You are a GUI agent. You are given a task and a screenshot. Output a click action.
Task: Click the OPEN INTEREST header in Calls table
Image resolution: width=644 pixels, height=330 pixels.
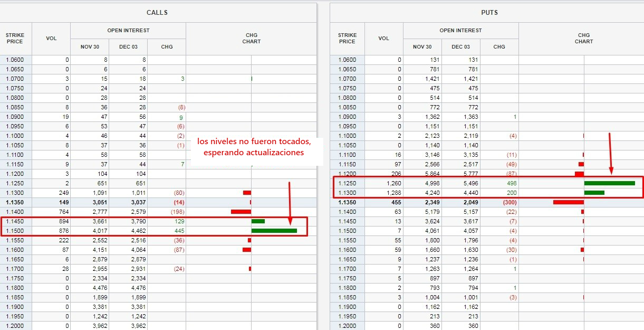128,31
